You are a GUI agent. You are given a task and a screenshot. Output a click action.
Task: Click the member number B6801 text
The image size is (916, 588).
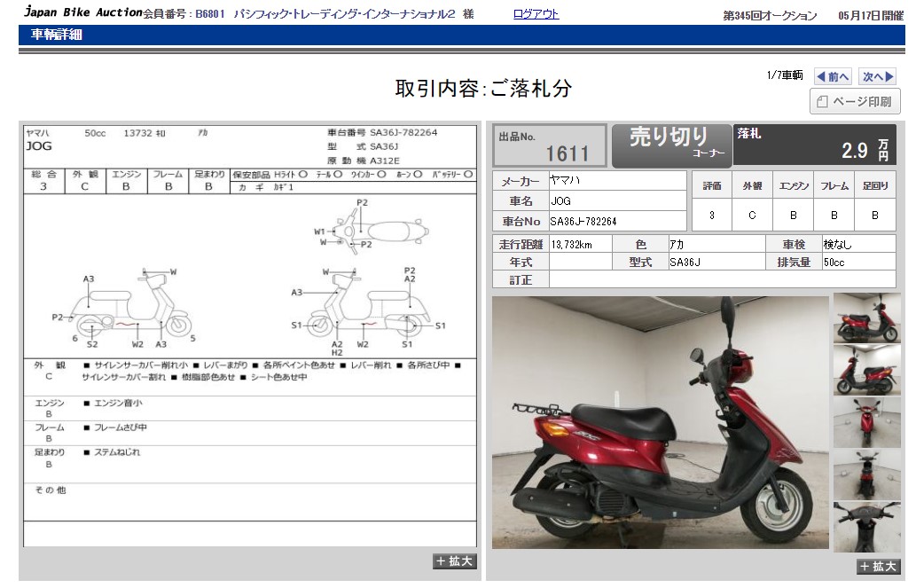210,14
